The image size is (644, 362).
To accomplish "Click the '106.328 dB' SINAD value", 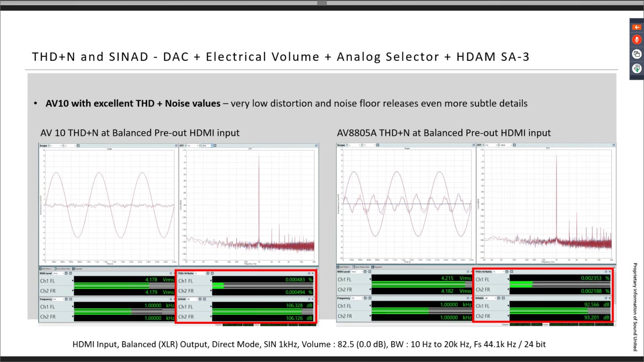I will click(299, 305).
